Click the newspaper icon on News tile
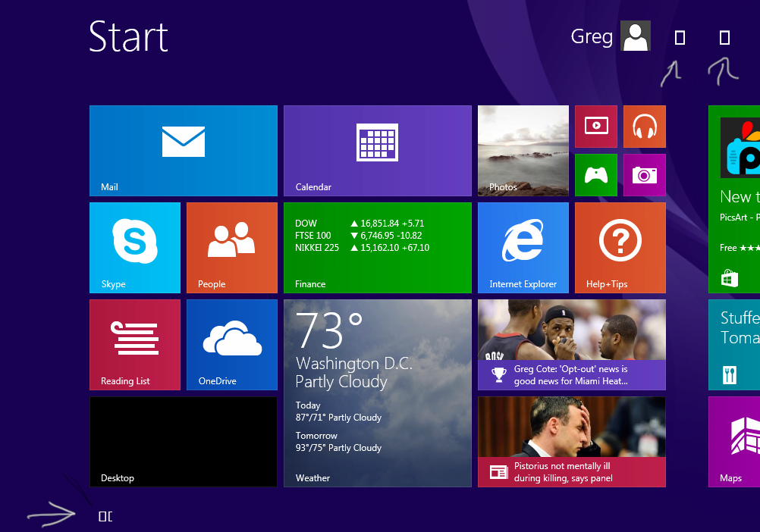Image resolution: width=760 pixels, height=532 pixels. tap(498, 472)
